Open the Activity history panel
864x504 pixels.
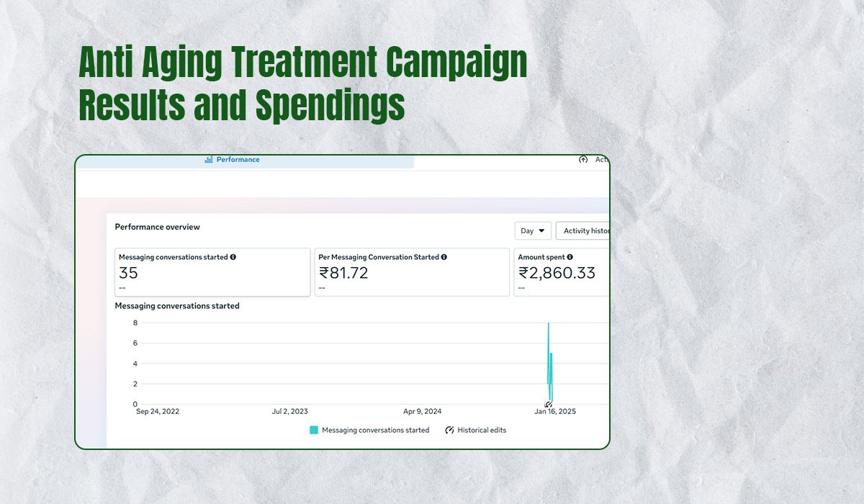(x=583, y=231)
